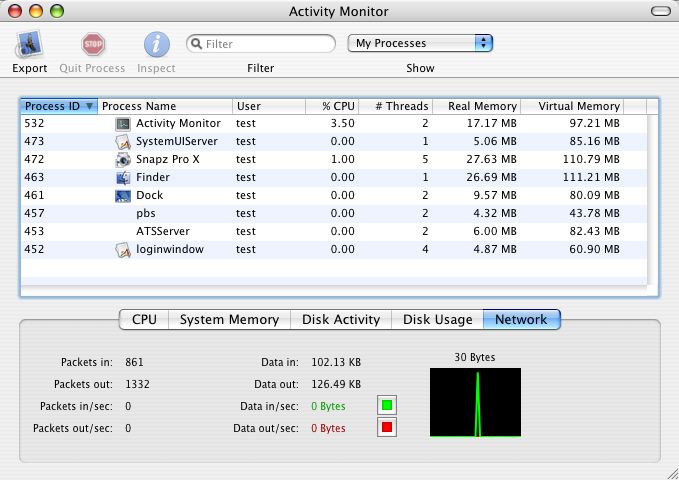Select the Activity Monitor process icon

(x=123, y=124)
